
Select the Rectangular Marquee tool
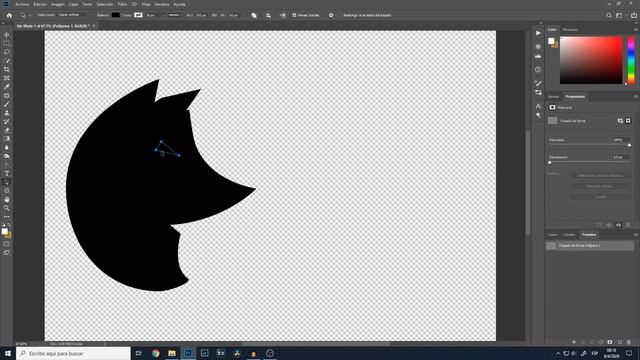coord(7,44)
